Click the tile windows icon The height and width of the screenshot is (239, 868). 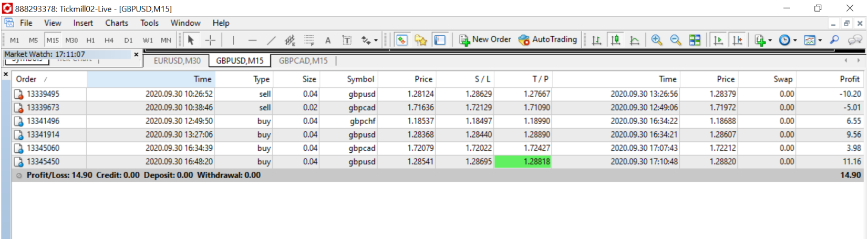coord(695,40)
